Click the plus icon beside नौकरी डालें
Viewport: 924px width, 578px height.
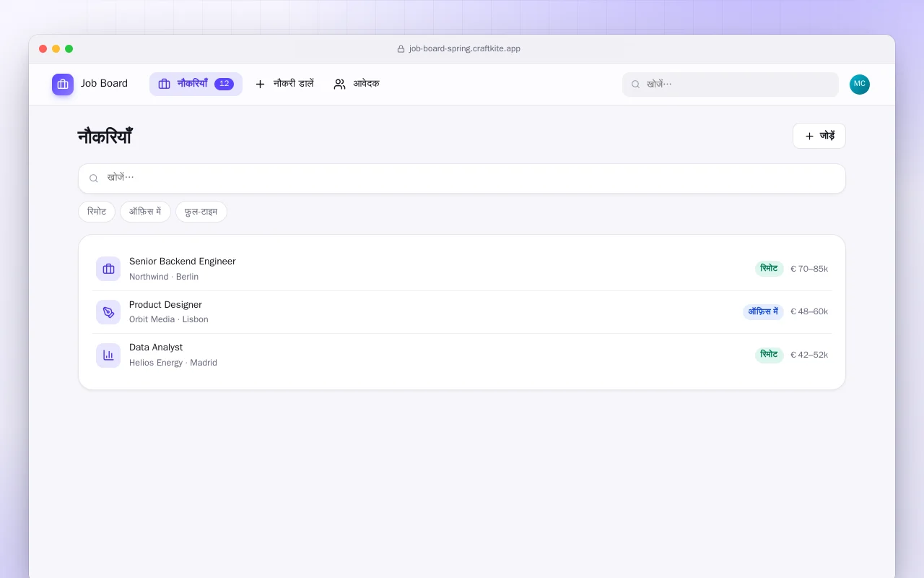(261, 85)
